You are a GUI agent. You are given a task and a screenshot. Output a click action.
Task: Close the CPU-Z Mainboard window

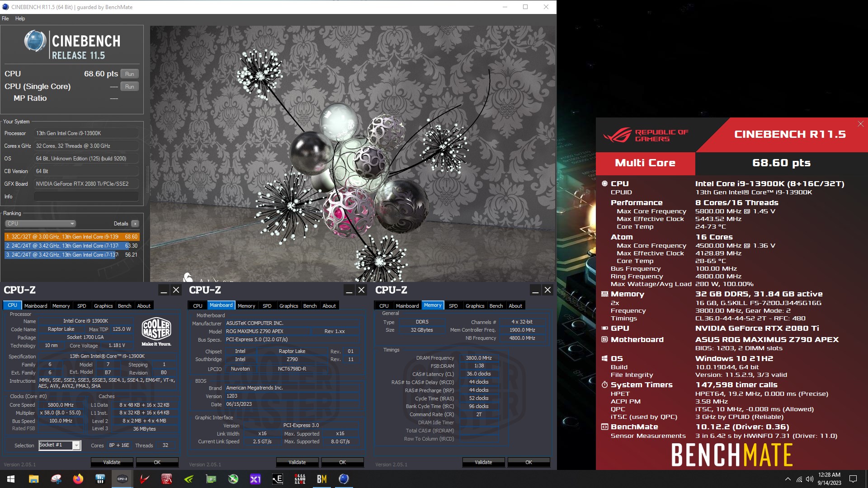coord(361,290)
